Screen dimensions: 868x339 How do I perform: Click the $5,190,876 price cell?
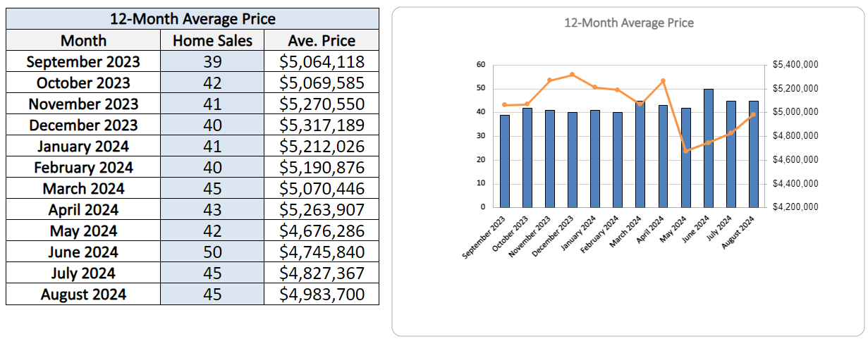tap(322, 167)
